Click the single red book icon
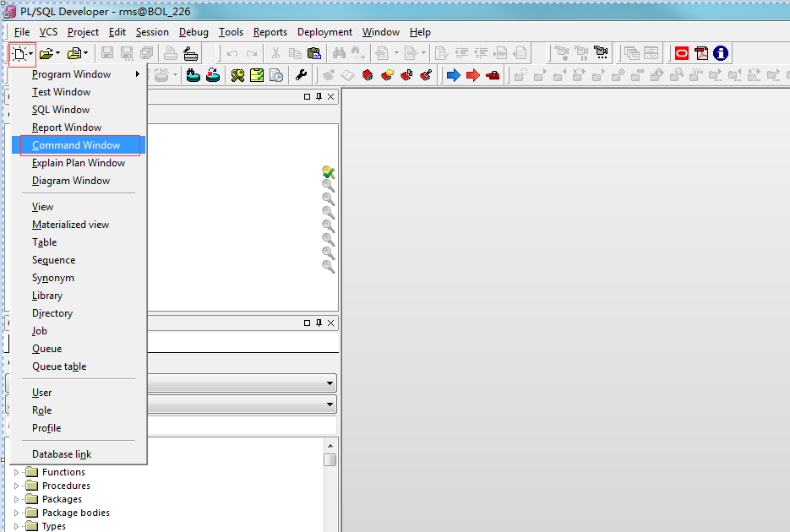Screen dimensions: 790x532 [368, 75]
